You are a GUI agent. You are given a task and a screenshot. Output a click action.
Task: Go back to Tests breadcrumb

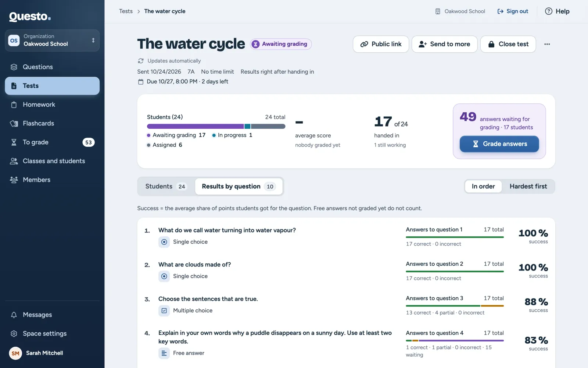(x=126, y=11)
